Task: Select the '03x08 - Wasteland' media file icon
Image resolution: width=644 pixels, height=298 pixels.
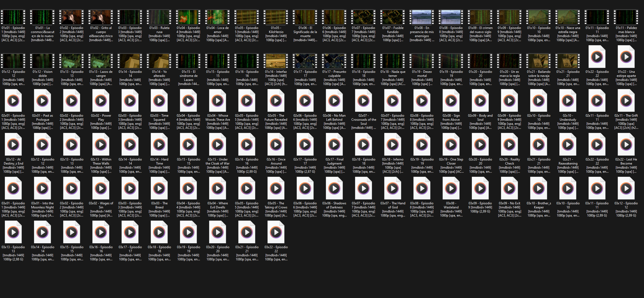Action: tap(451, 188)
